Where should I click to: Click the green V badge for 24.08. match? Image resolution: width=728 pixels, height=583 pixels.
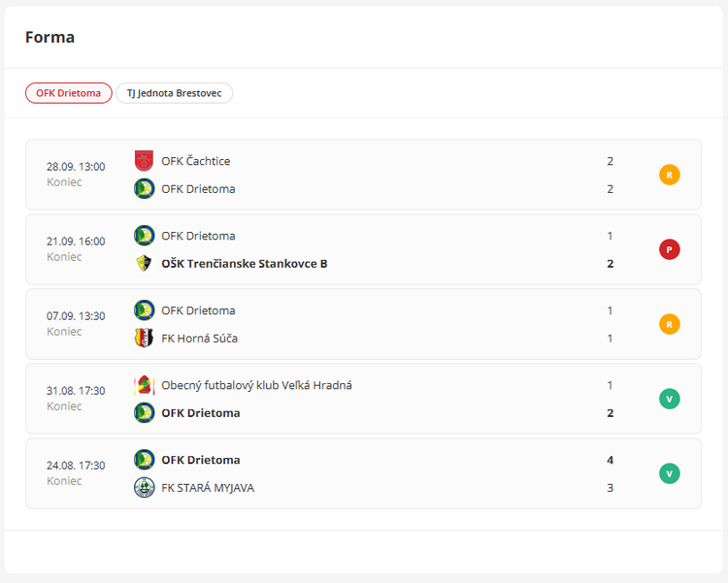tap(669, 473)
